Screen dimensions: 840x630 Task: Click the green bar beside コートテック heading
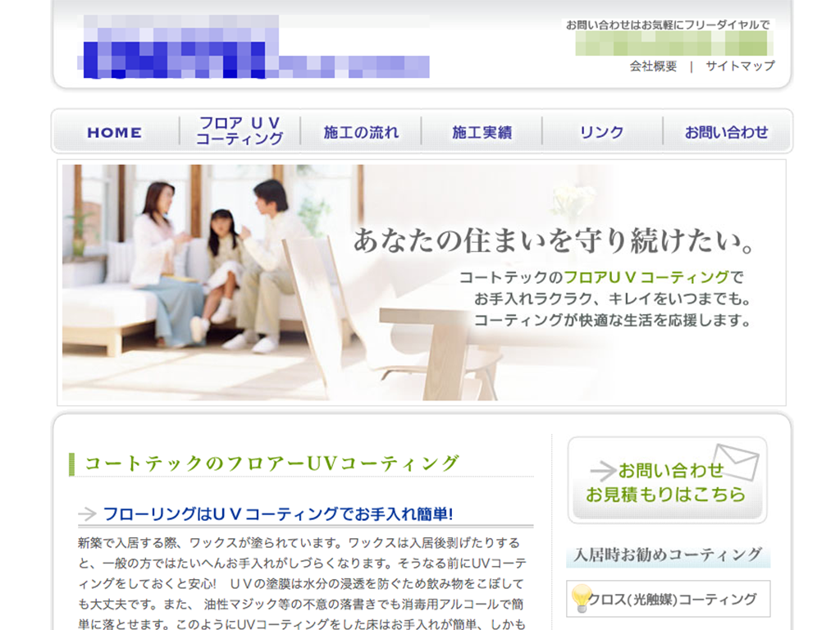click(x=72, y=463)
